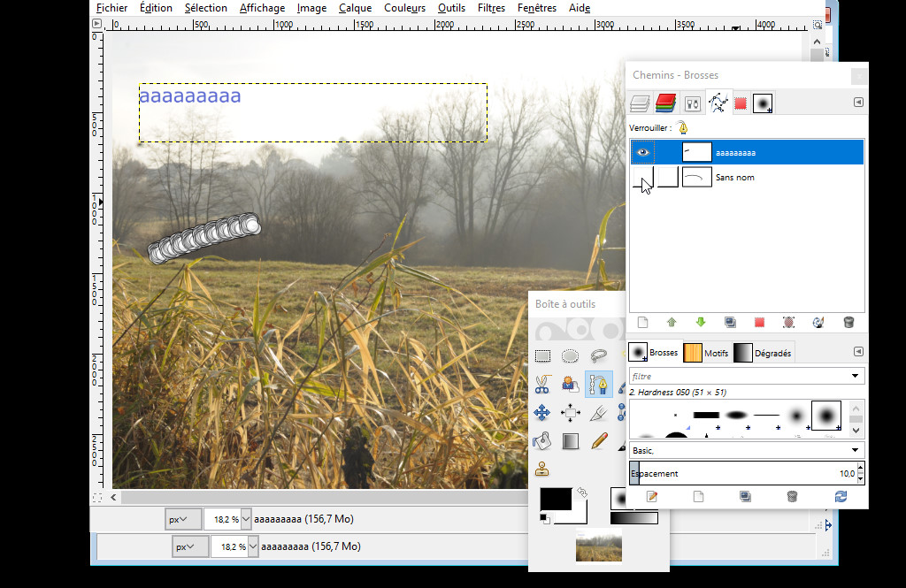
Task: Open zoom 18,2 % dropdown in upper status bar
Action: pyautogui.click(x=246, y=519)
